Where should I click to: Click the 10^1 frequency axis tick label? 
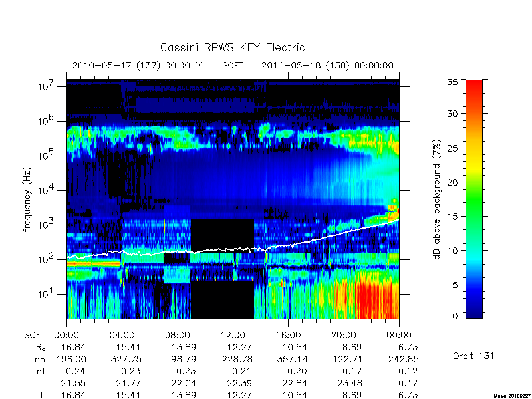46,293
